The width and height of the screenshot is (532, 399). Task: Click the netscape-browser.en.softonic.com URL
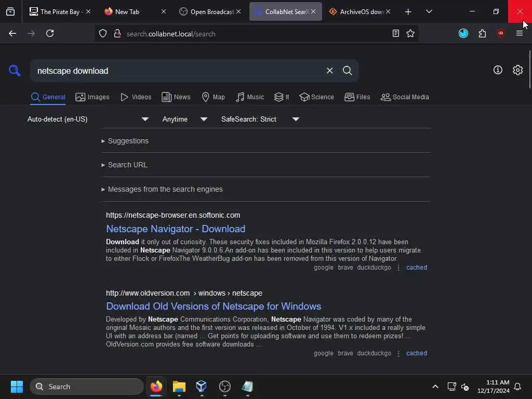coord(173,215)
